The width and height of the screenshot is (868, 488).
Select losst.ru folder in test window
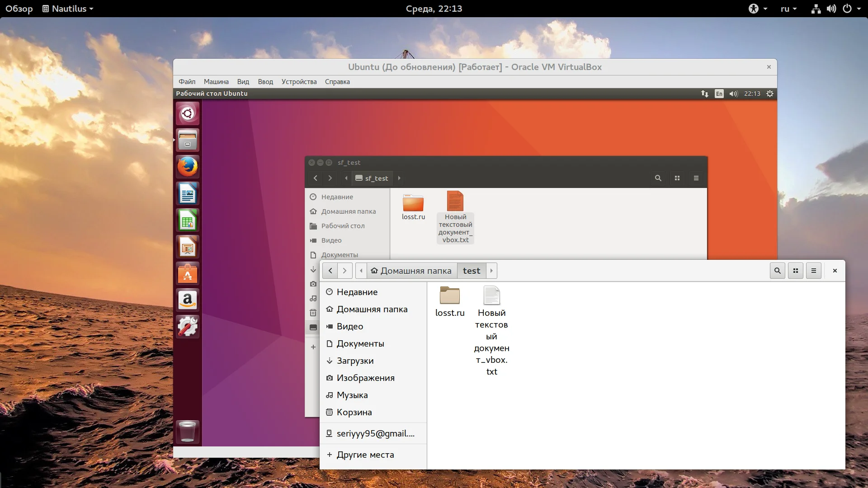449,296
